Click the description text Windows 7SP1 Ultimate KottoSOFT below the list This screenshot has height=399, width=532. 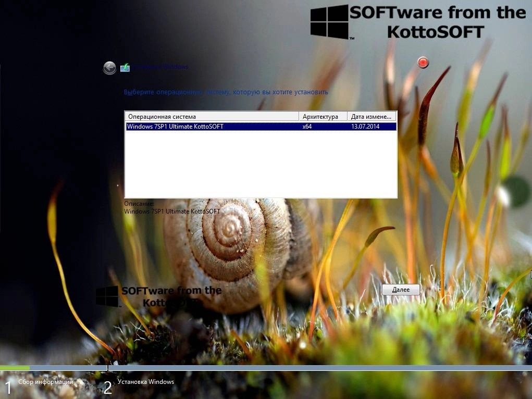point(172,211)
